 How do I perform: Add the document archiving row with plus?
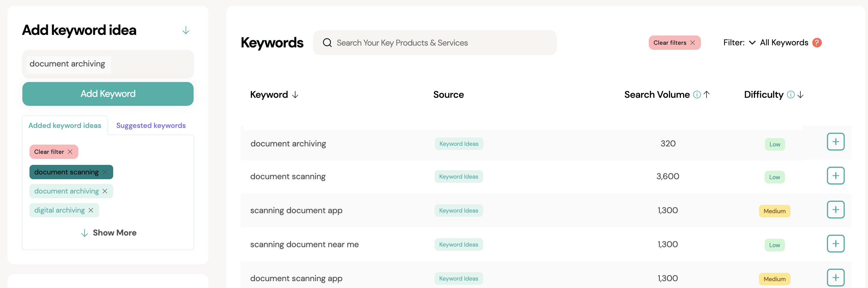(835, 142)
